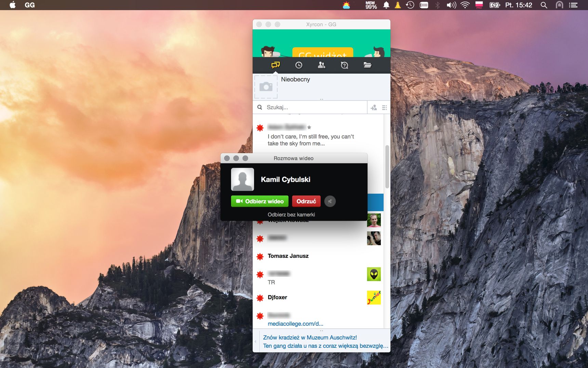The width and height of the screenshot is (588, 368).
Task: Click the Bluetooth menu bar icon
Action: tap(437, 5)
